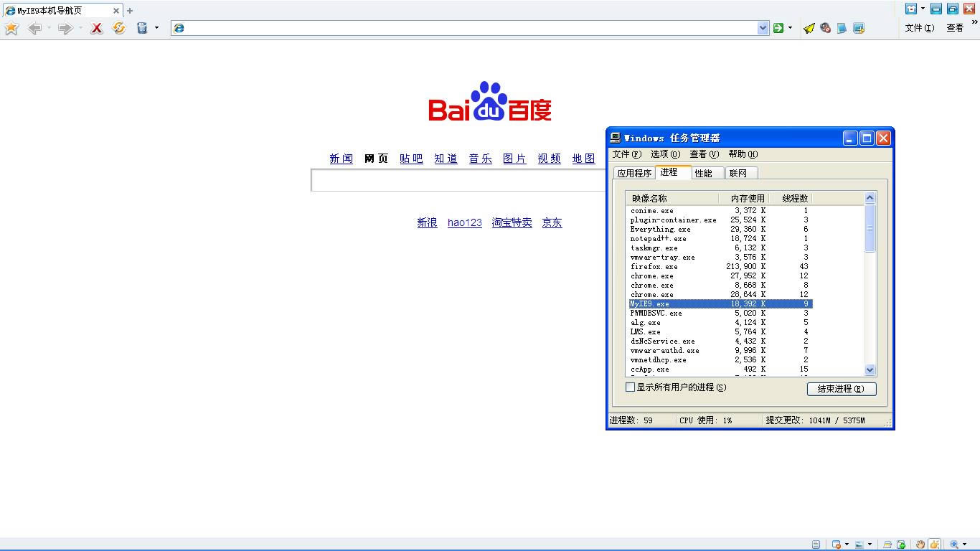Click the trash bin icon in toolbar
Screen dimensions: 980x551
(x=142, y=28)
